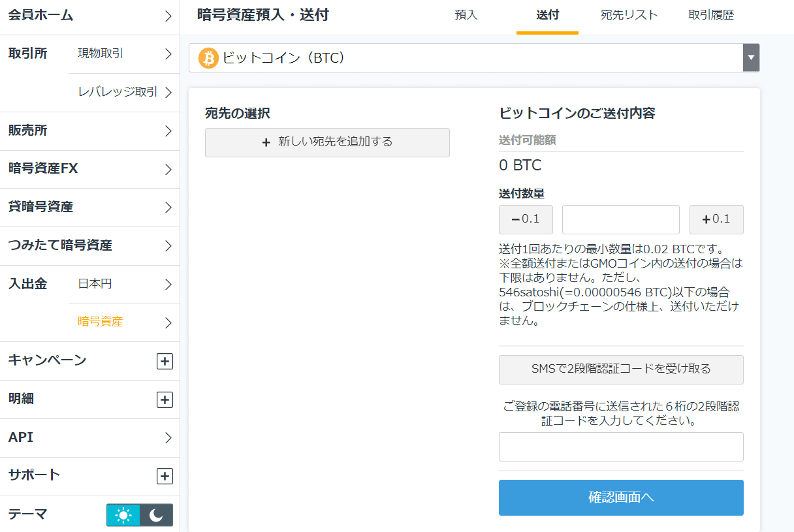Click 新しい宛先を追加する button

[327, 142]
